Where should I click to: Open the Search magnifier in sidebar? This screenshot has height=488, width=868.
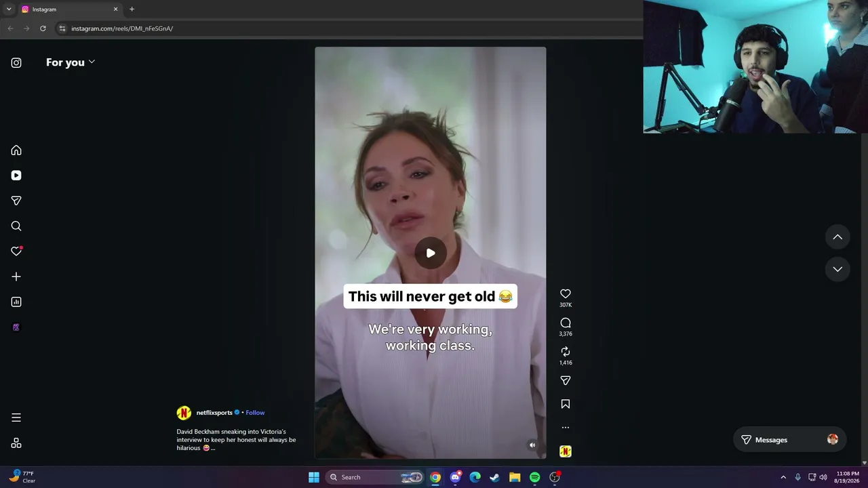[16, 226]
